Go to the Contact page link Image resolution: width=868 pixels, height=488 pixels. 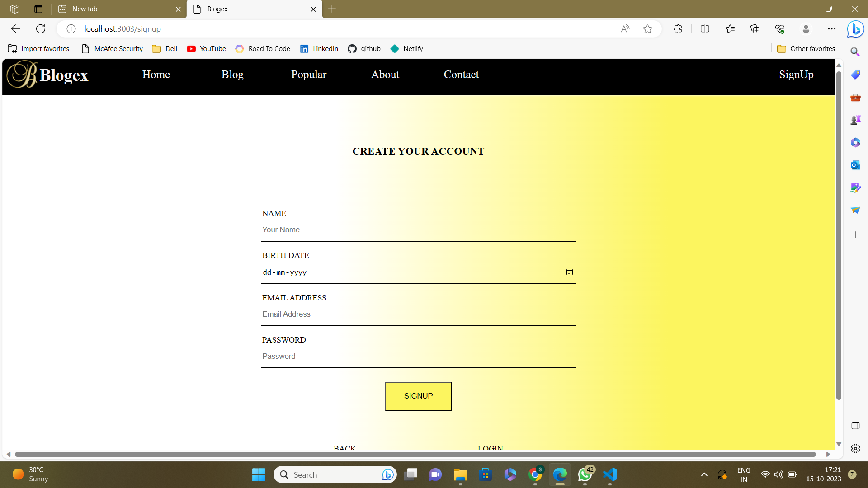pos(461,75)
